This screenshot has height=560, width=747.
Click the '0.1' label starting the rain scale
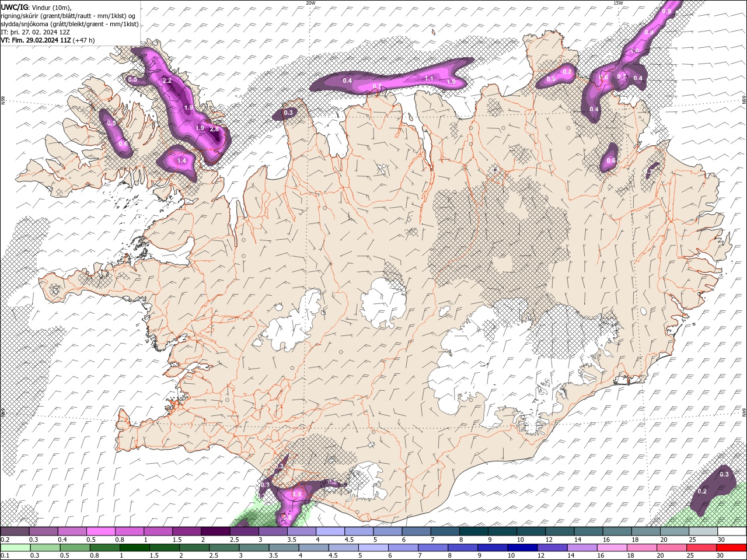[4, 556]
